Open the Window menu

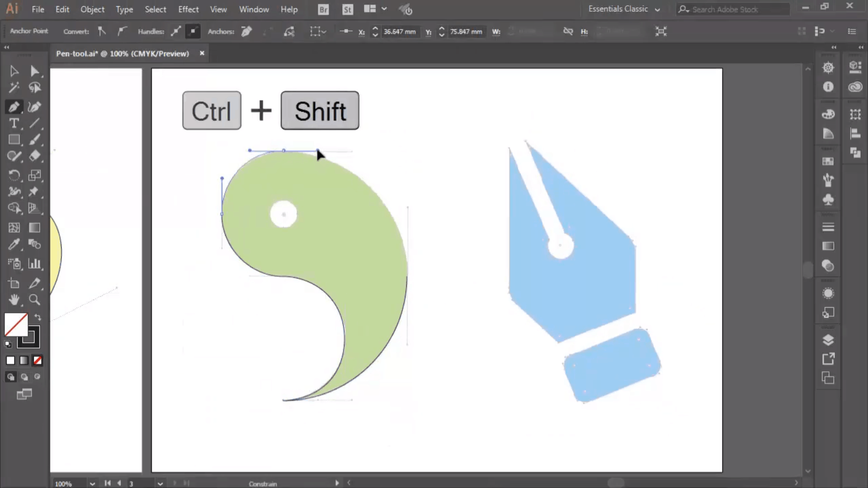[x=254, y=9]
